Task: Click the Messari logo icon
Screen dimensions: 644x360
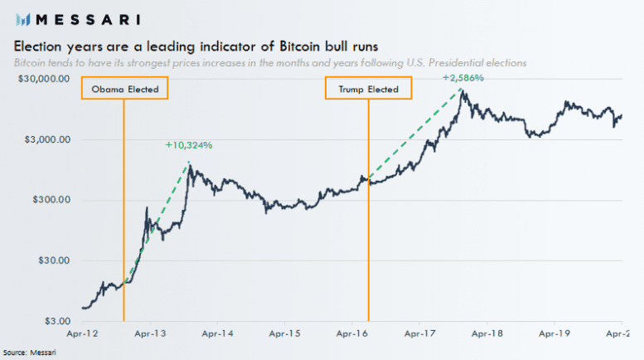Action: (x=23, y=19)
